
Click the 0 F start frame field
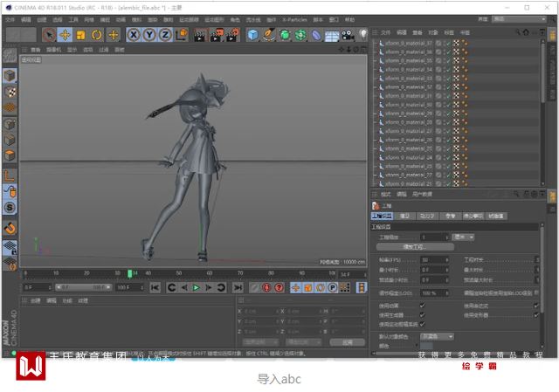[x=35, y=287]
